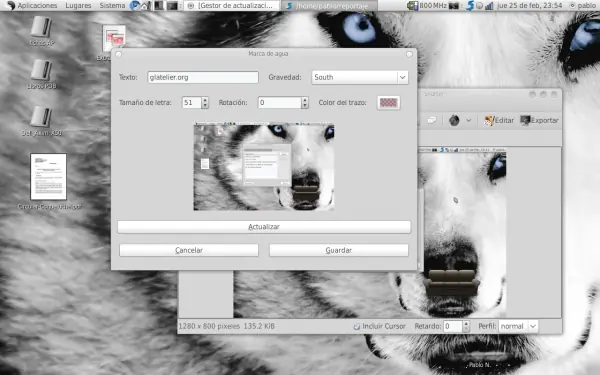Screen dimensions: 600x375
Task: Click Editar in Shutter toolbar
Action: click(499, 121)
